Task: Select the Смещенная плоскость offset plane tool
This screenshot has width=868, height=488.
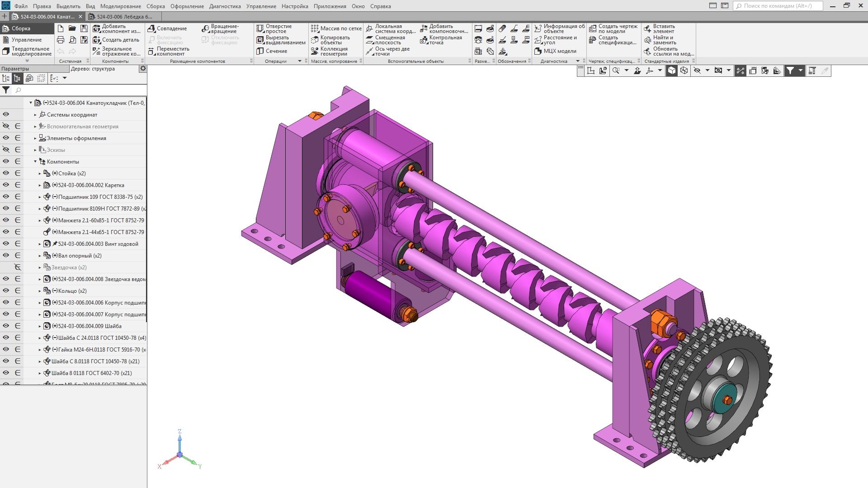Action: (x=369, y=40)
